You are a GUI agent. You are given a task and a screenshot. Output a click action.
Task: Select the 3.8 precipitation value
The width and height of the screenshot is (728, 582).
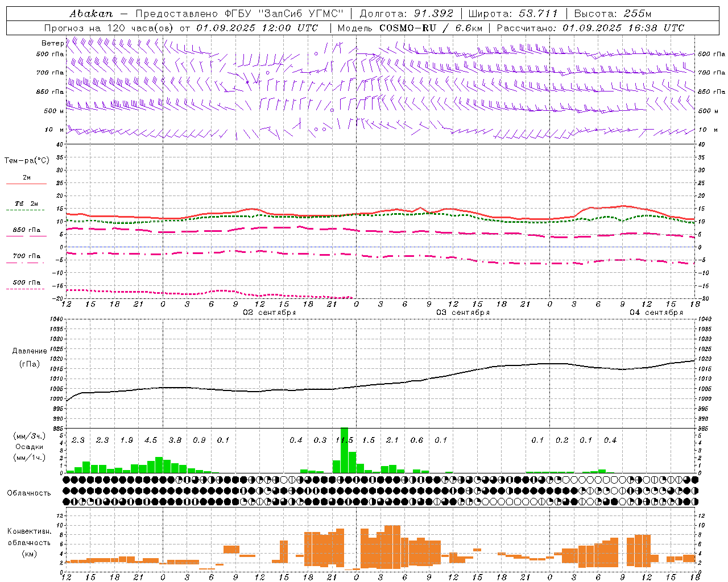point(175,440)
